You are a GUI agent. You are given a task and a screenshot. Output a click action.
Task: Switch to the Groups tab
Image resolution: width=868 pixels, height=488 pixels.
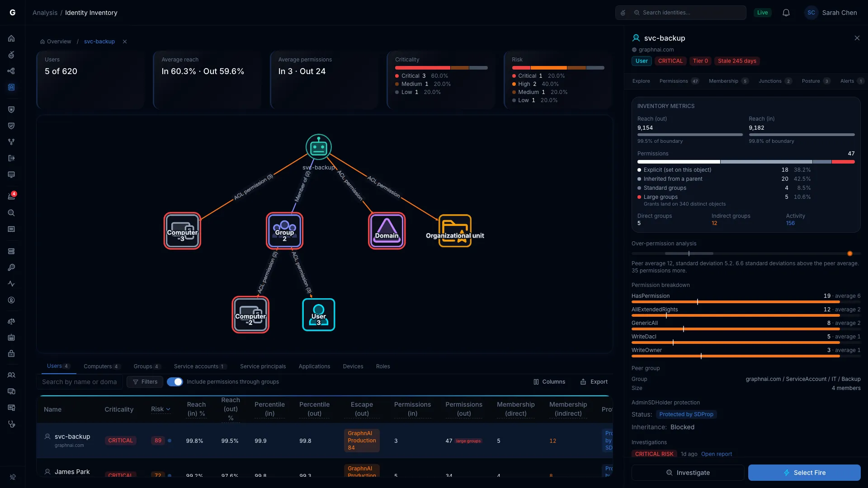(147, 366)
